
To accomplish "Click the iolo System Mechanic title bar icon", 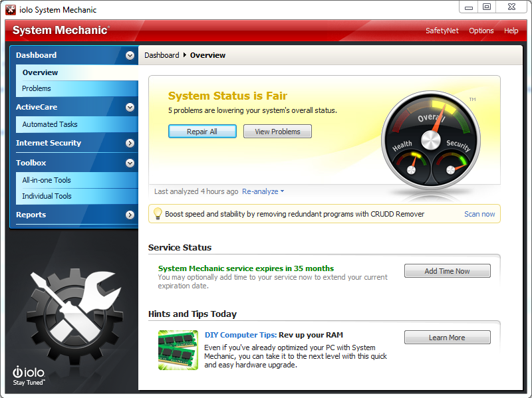I will pyautogui.click(x=11, y=10).
